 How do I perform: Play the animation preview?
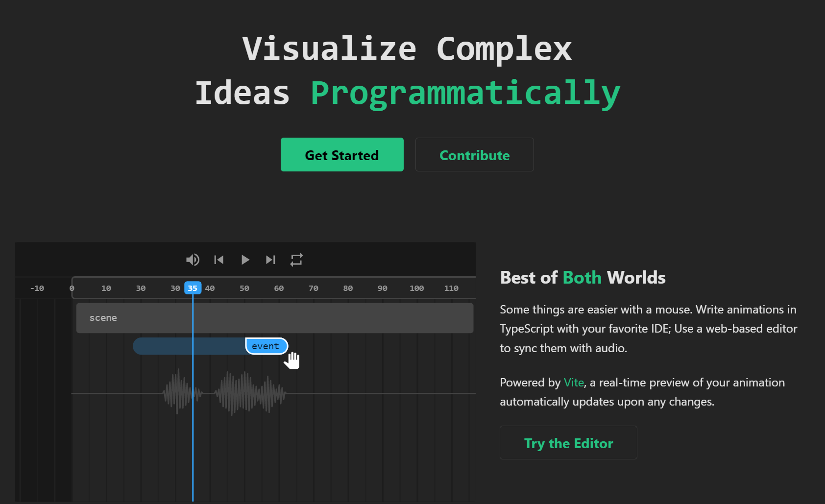(x=245, y=260)
